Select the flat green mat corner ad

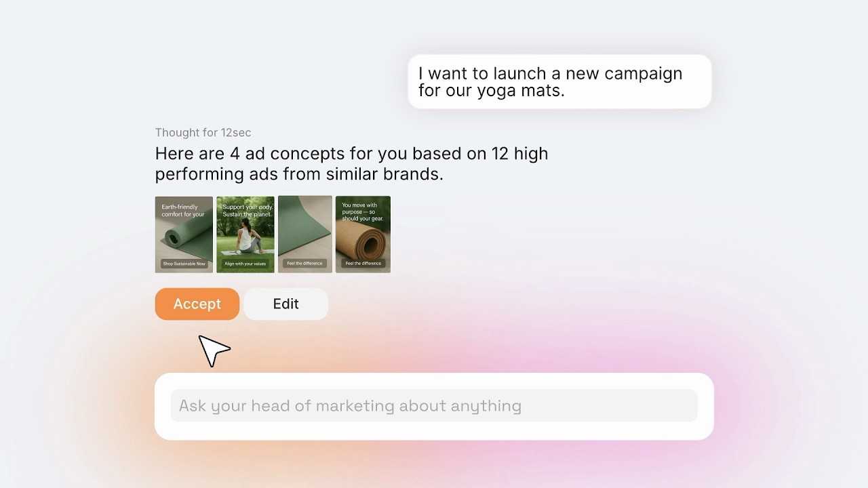[x=305, y=235]
